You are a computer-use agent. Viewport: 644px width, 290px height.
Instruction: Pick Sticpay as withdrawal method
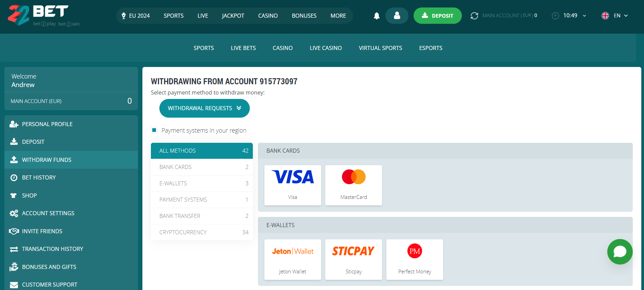pos(353,259)
